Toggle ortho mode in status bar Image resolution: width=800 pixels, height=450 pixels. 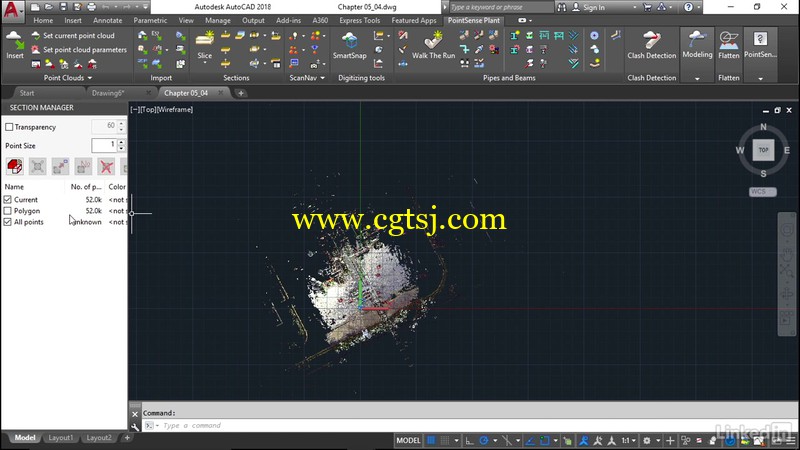point(469,440)
